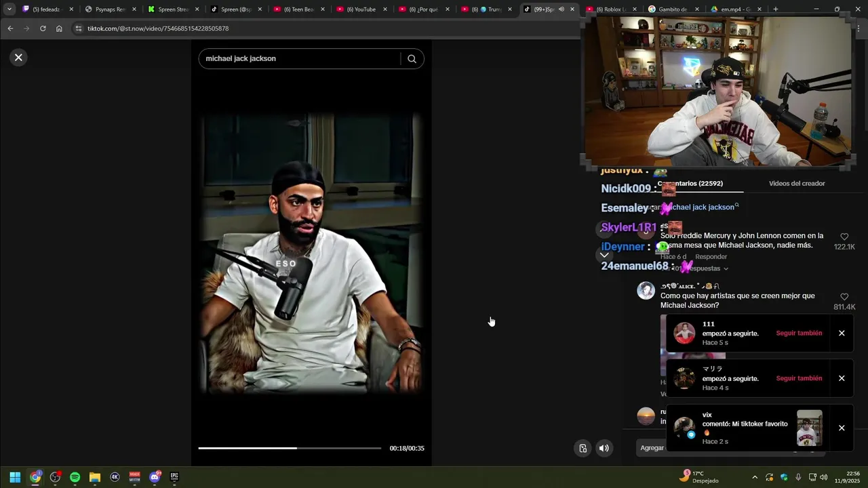Open the microphone tray icon
This screenshot has height=488, width=868.
pyautogui.click(x=797, y=477)
